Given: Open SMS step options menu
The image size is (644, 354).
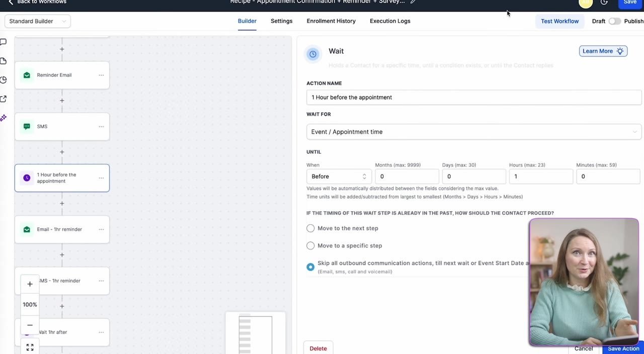Looking at the screenshot, I should point(101,127).
